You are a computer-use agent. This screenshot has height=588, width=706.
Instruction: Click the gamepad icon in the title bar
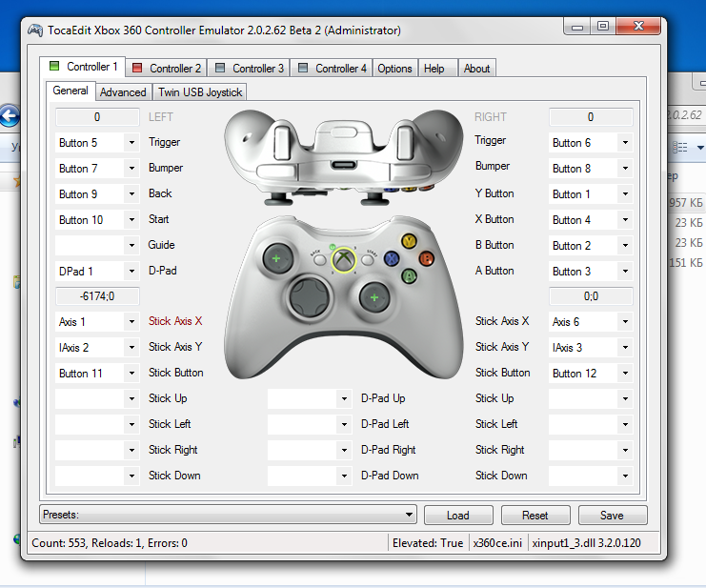tap(35, 30)
